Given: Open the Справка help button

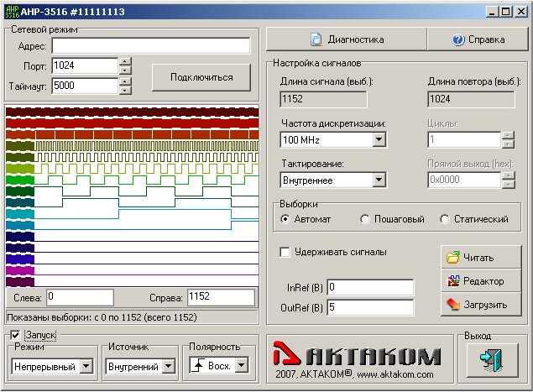Looking at the screenshot, I should point(478,39).
